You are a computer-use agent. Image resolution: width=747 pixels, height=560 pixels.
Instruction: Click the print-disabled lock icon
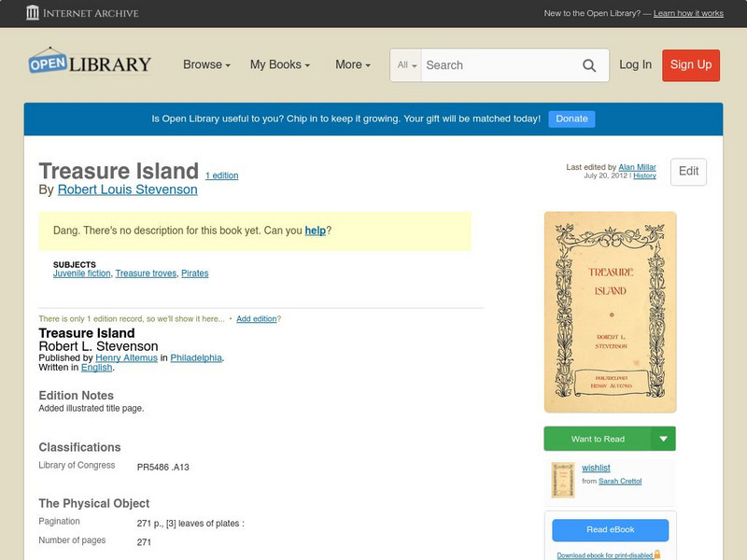click(x=657, y=554)
